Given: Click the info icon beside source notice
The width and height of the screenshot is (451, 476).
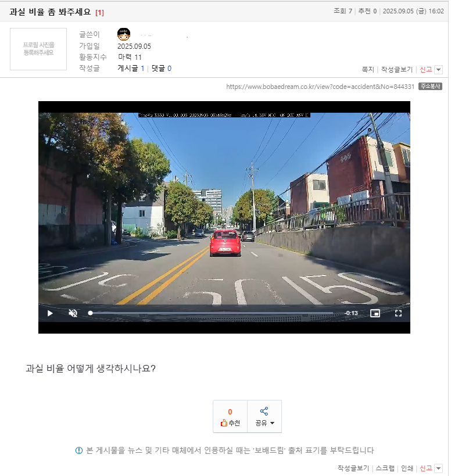Looking at the screenshot, I should (x=79, y=450).
